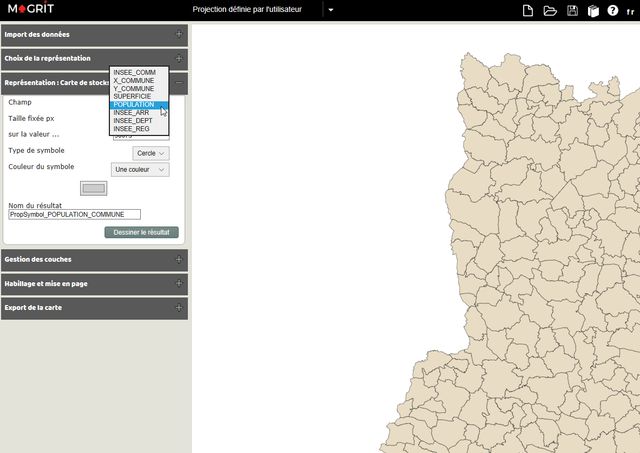Select SUPERFICIE in the field list
This screenshot has width=640, height=453.
click(134, 96)
